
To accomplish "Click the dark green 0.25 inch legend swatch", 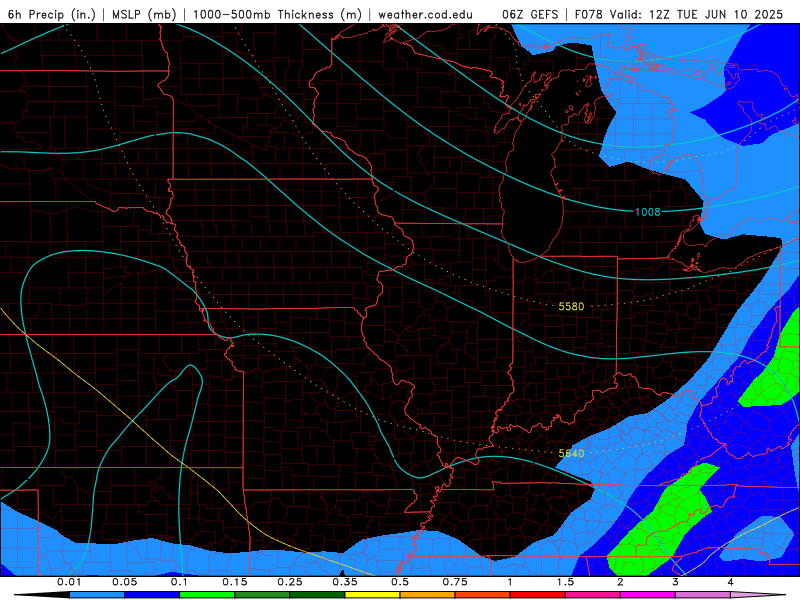I will (317, 595).
